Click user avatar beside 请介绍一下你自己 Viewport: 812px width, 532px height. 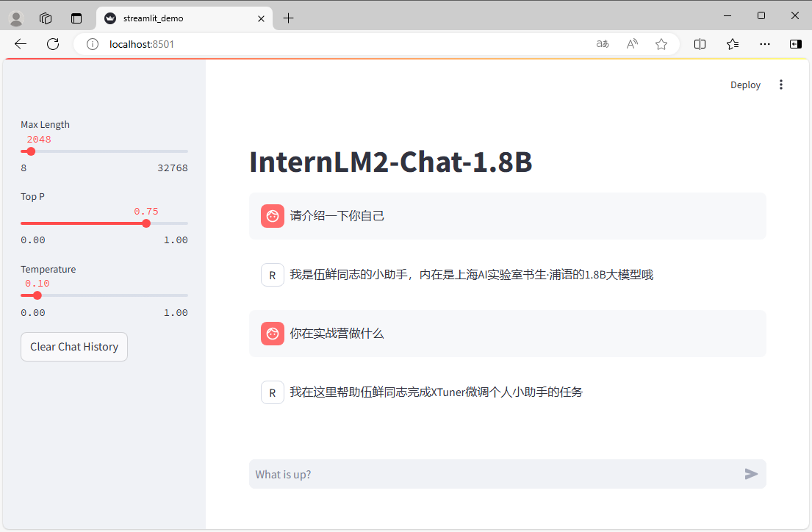(x=273, y=216)
